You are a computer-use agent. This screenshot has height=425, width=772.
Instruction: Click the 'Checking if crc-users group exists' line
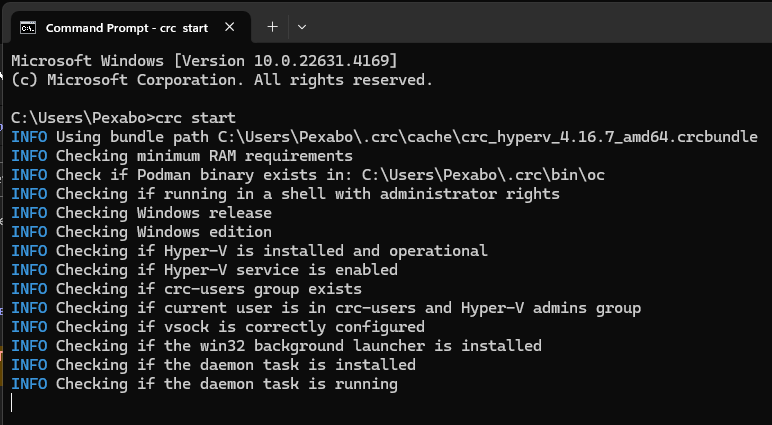pyautogui.click(x=187, y=289)
